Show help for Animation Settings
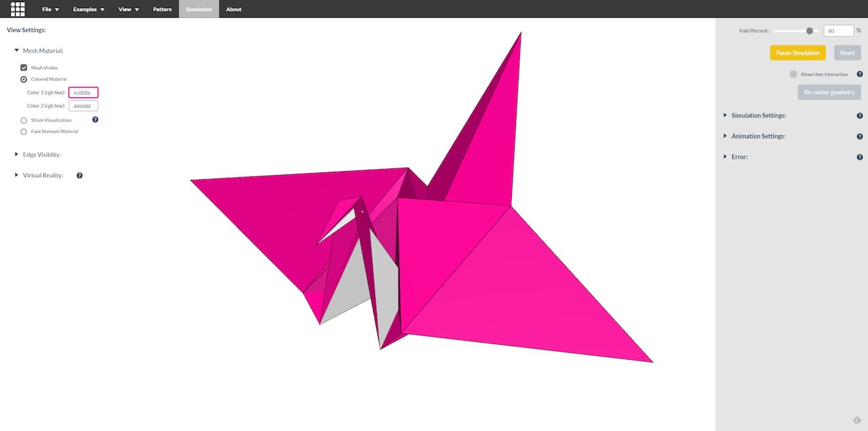The height and width of the screenshot is (431, 868). coord(859,136)
